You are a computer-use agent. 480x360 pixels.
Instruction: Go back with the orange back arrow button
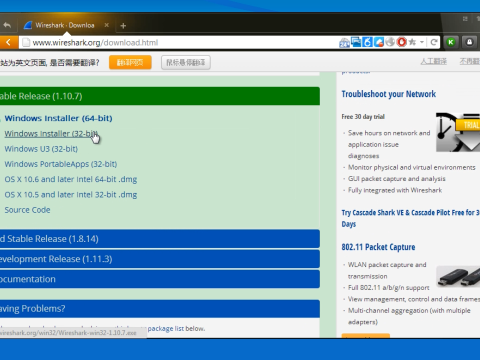pyautogui.click(x=9, y=42)
